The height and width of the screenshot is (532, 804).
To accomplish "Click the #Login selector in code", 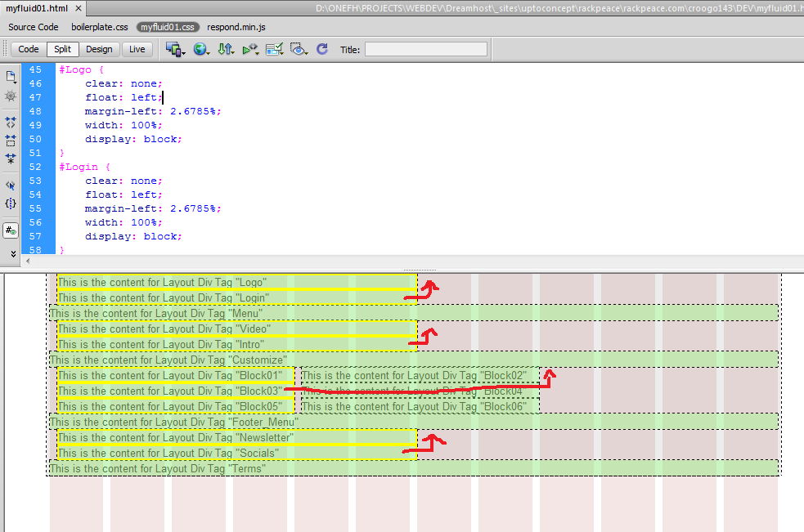I will click(79, 167).
